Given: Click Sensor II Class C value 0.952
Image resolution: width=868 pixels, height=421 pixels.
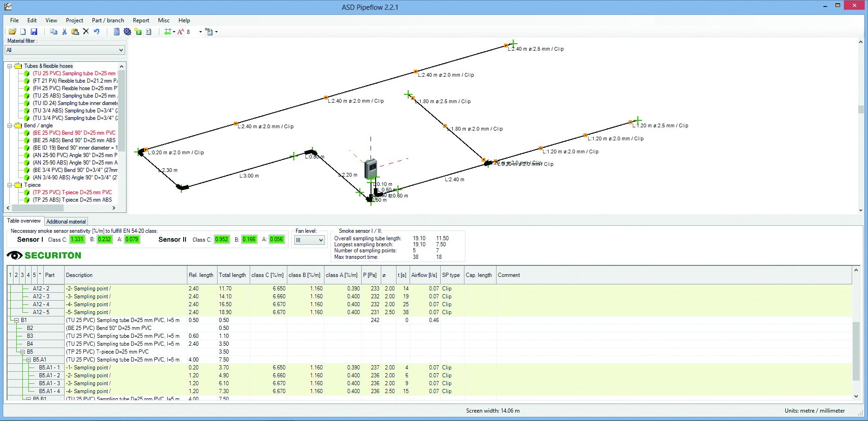Looking at the screenshot, I should pyautogui.click(x=222, y=239).
